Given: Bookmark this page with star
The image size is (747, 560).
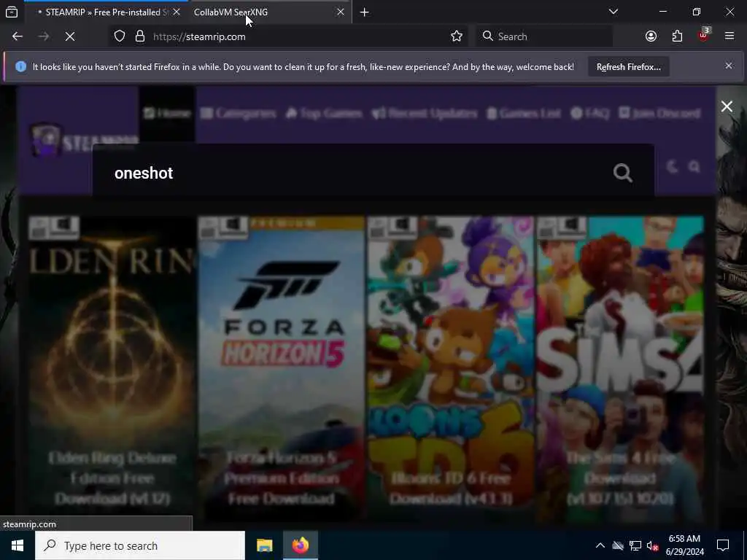Looking at the screenshot, I should click(x=457, y=36).
